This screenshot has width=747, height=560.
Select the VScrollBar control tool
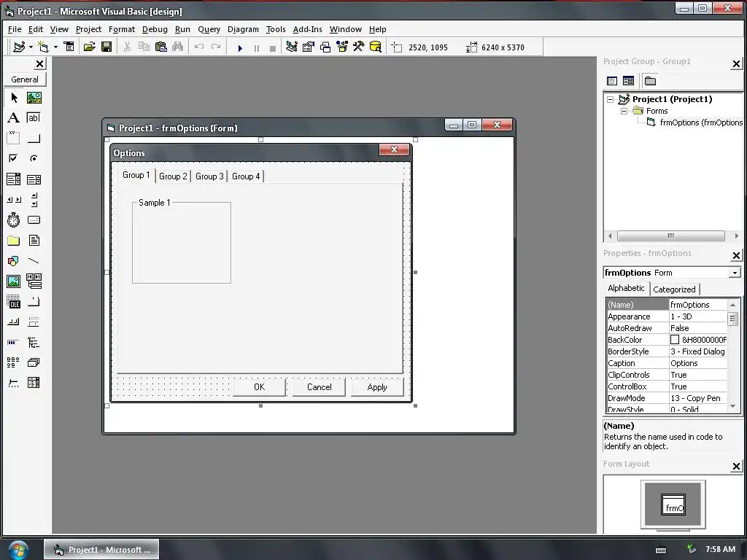click(34, 200)
